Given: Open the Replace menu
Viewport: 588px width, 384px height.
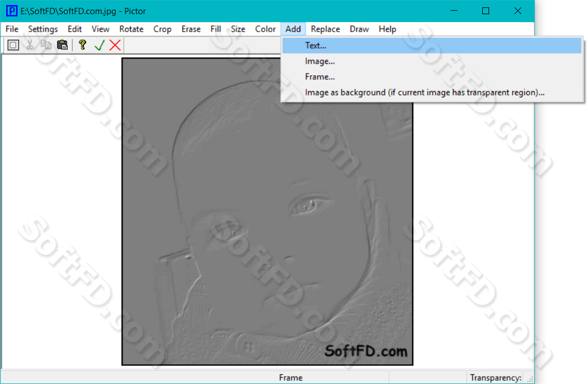Looking at the screenshot, I should click(x=325, y=29).
